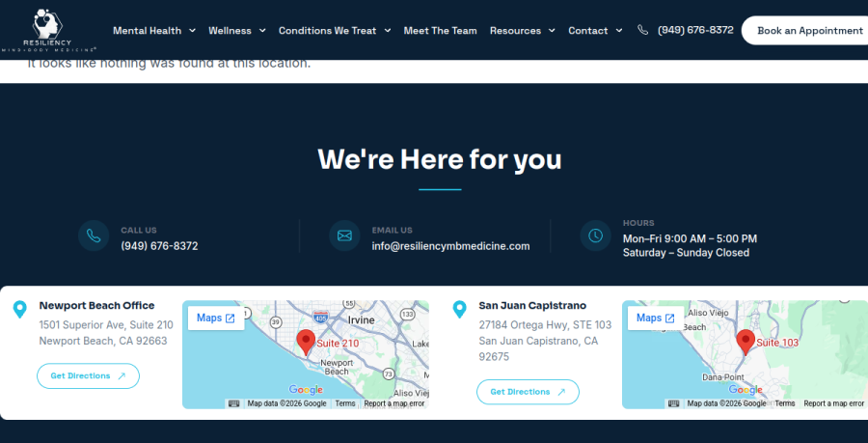The width and height of the screenshot is (868, 443).
Task: Click the Hours clock icon
Action: tap(596, 235)
